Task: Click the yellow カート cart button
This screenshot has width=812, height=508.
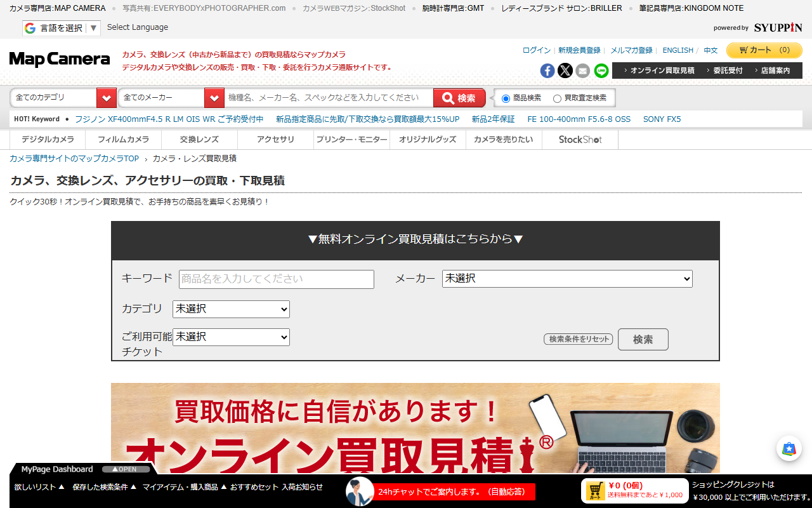Action: [764, 50]
